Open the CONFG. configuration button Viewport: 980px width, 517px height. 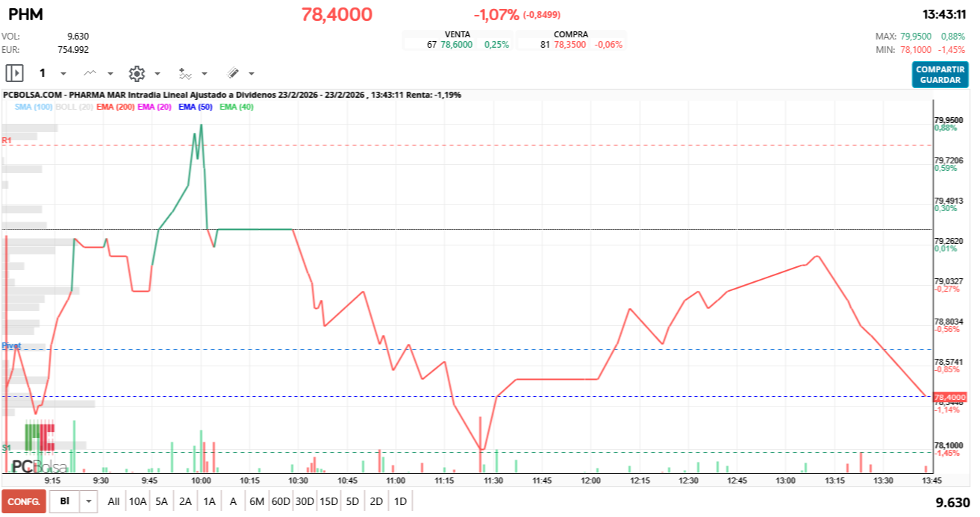(x=22, y=502)
